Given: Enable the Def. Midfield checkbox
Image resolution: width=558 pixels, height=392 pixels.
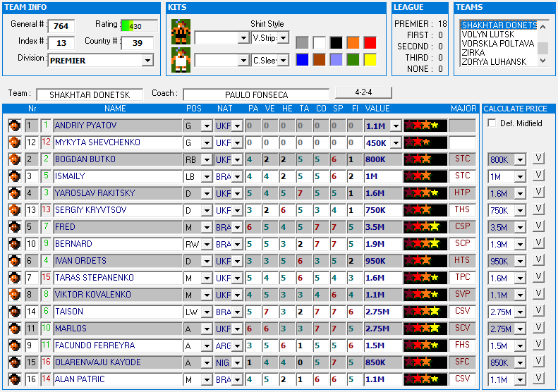Looking at the screenshot, I should pos(492,123).
